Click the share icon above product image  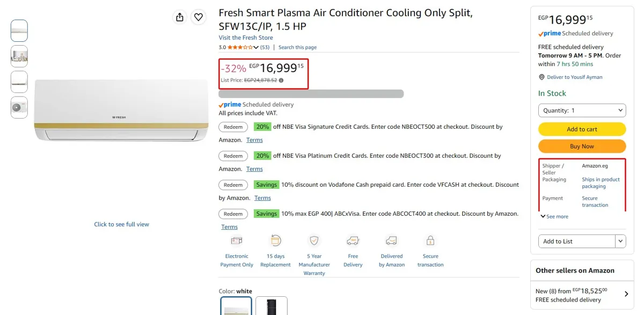point(180,17)
